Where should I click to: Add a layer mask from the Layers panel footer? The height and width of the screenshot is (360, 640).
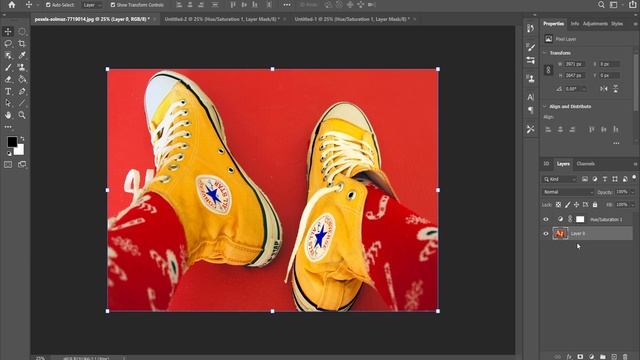coord(580,356)
